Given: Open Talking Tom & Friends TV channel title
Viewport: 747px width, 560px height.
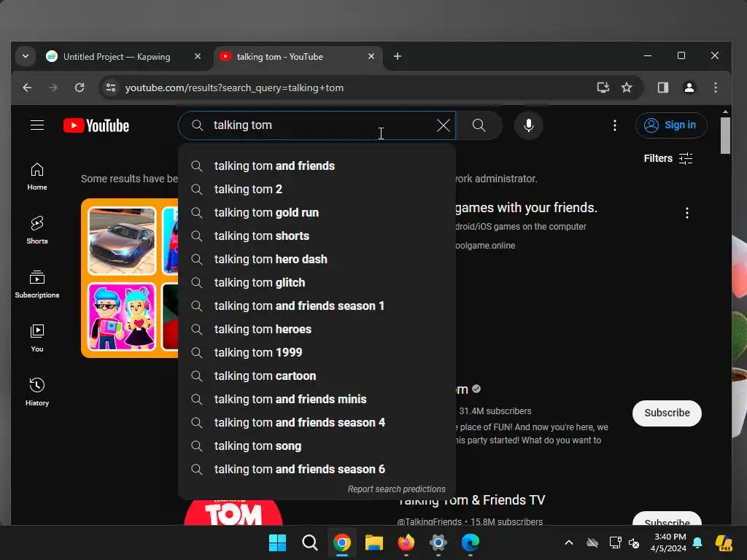Looking at the screenshot, I should 471,500.
